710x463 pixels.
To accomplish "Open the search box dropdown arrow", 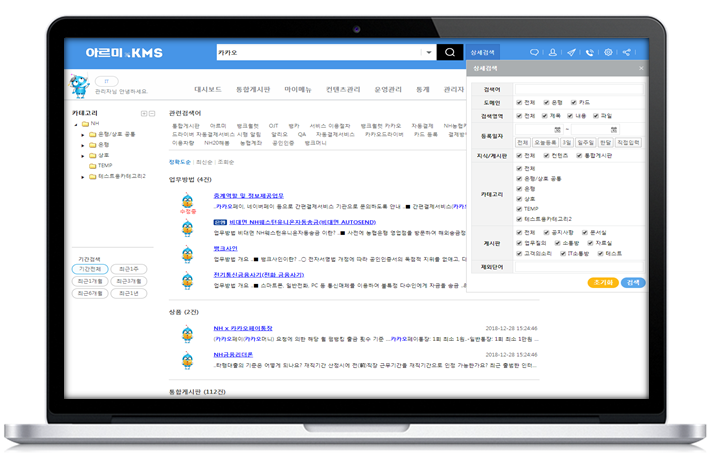I will (x=428, y=52).
